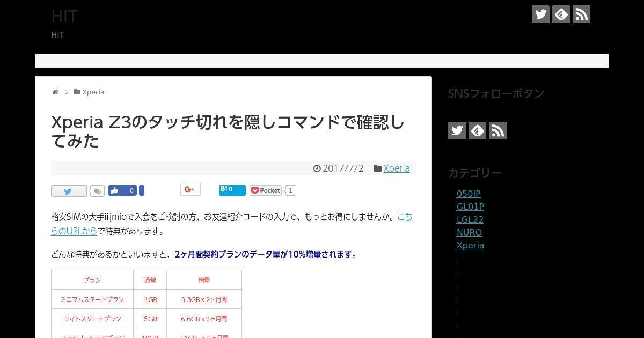Open the Feedly icon in the header
644x338 pixels.
pyautogui.click(x=561, y=14)
